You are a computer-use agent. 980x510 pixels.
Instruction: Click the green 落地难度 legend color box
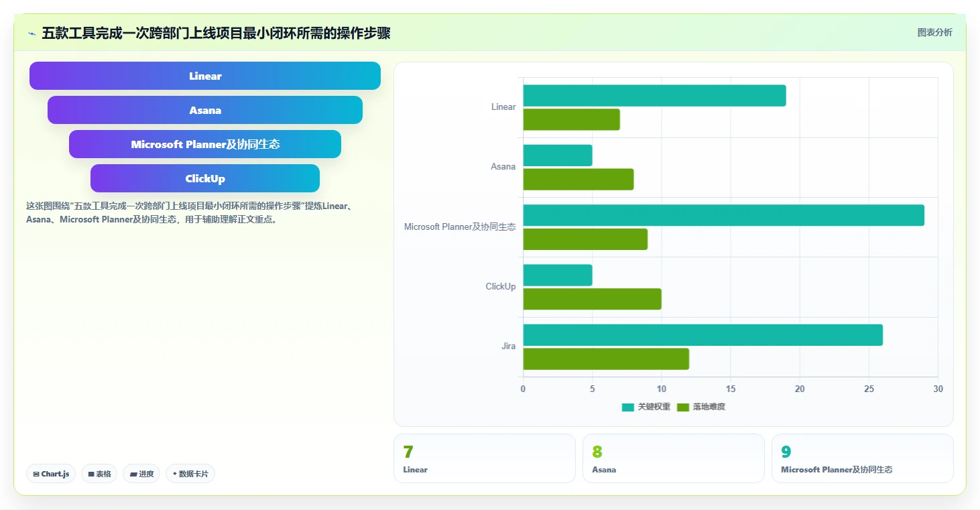(x=683, y=407)
